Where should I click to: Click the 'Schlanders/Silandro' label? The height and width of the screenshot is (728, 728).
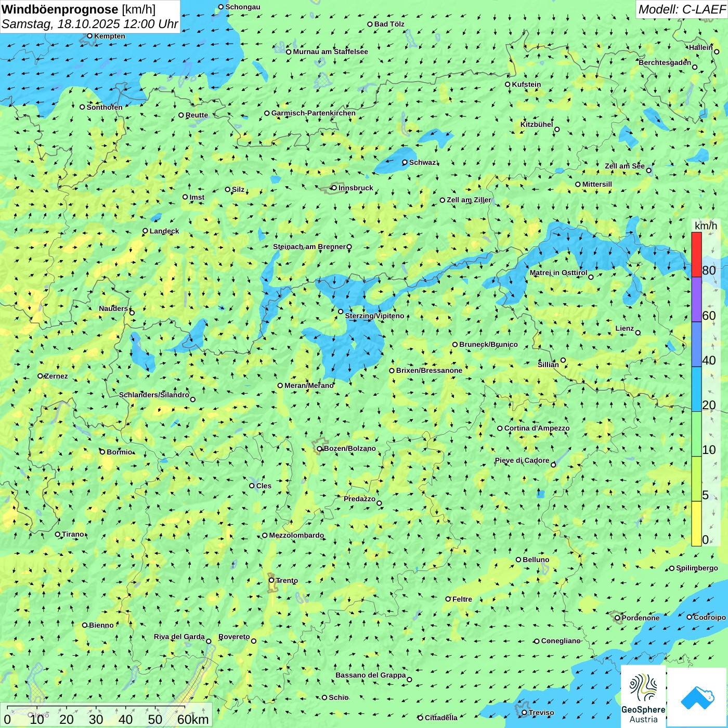pyautogui.click(x=154, y=395)
